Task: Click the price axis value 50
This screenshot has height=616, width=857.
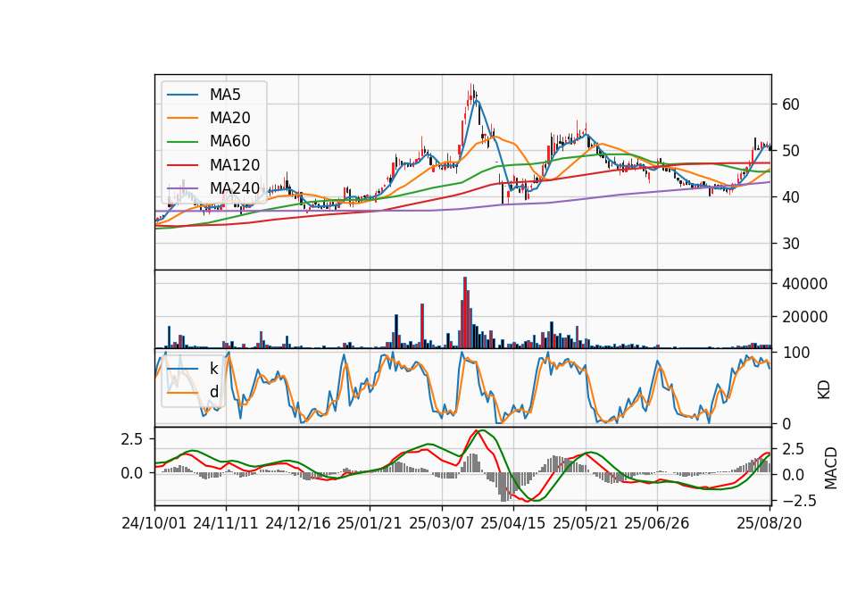Action: pos(790,151)
